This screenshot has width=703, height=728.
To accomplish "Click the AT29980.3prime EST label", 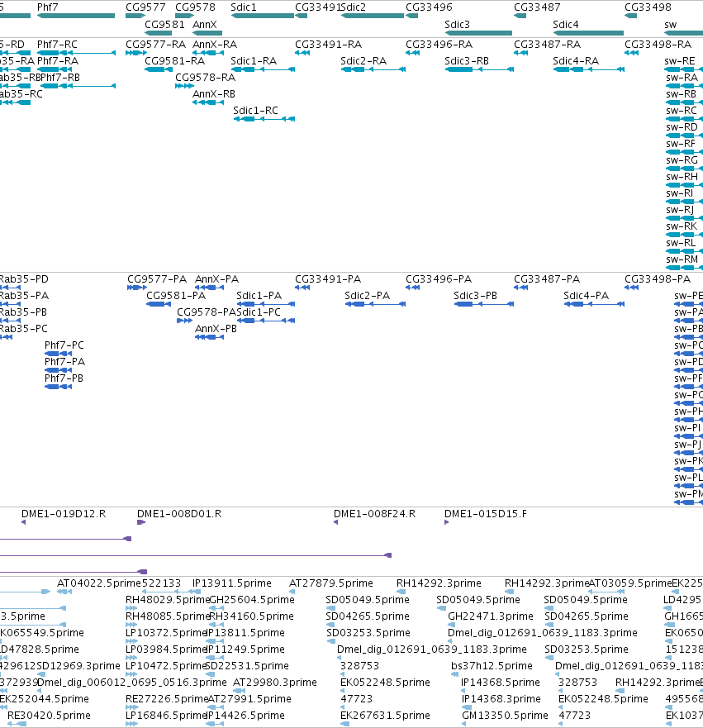I will pyautogui.click(x=275, y=683).
